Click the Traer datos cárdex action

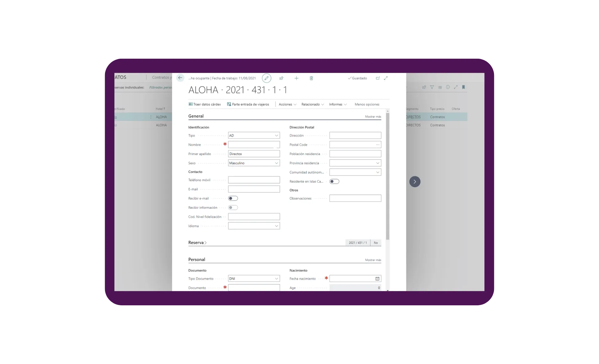tap(204, 104)
